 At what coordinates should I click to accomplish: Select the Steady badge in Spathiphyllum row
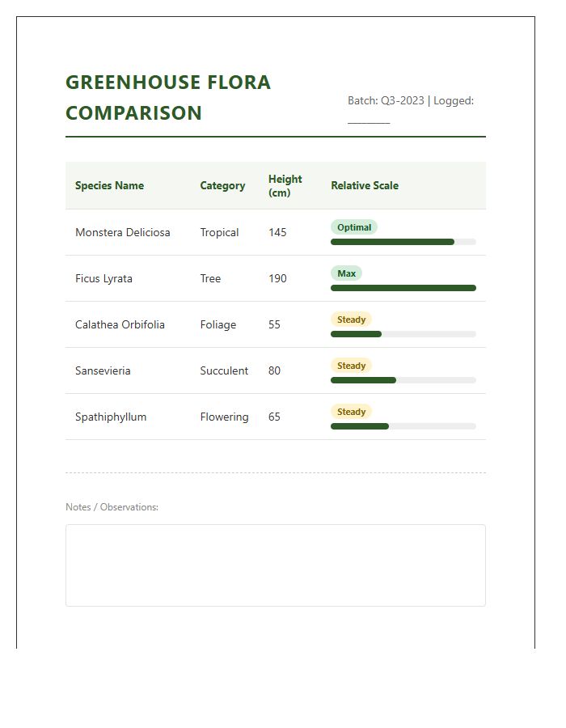[351, 412]
